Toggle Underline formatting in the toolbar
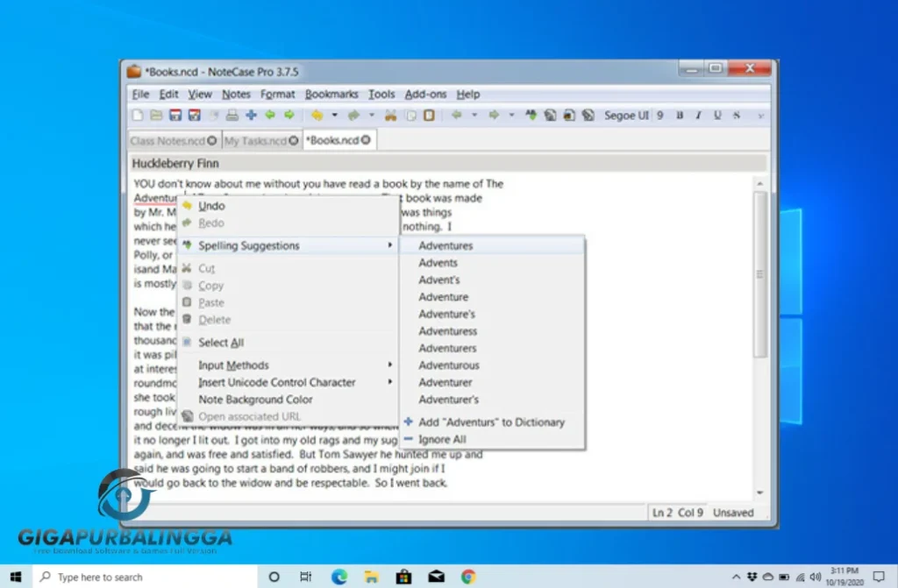The width and height of the screenshot is (898, 588). tap(717, 115)
